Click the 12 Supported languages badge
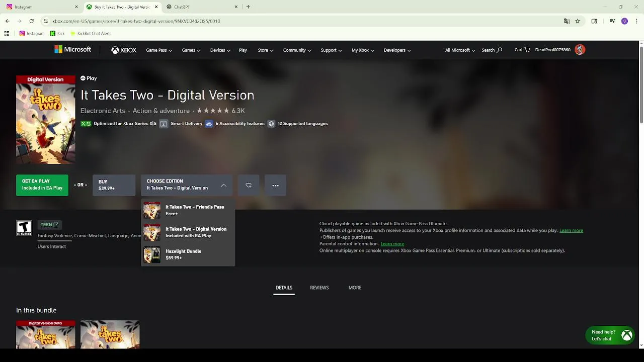This screenshot has width=644, height=362. tap(298, 124)
